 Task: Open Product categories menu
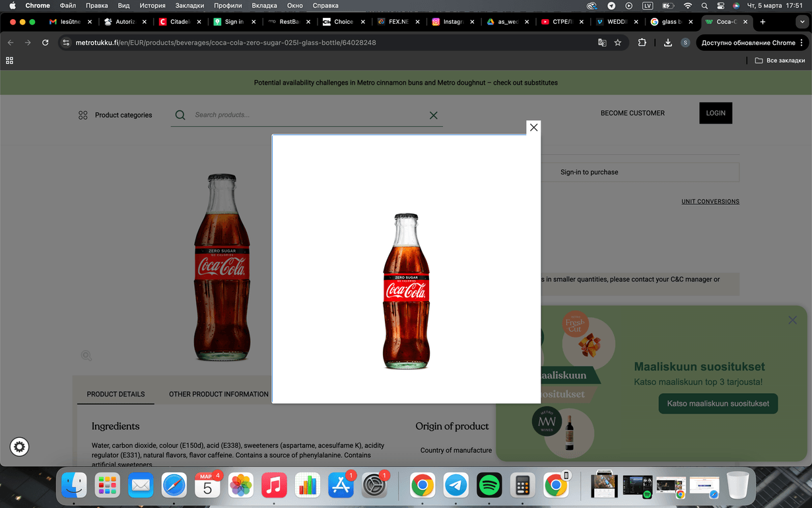point(115,115)
